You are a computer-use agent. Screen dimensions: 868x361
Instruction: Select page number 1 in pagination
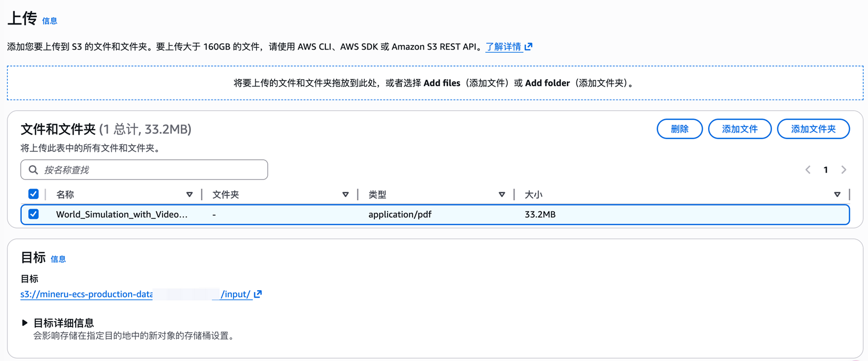coord(825,170)
